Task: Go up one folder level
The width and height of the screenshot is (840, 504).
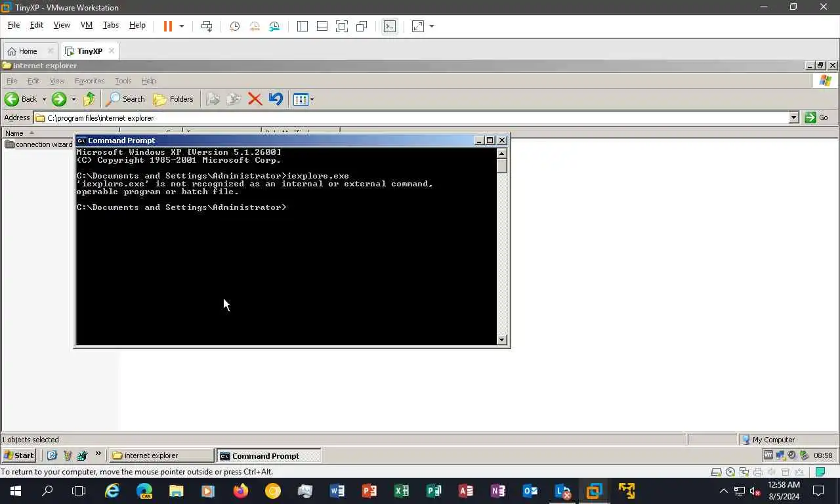Action: (x=89, y=99)
